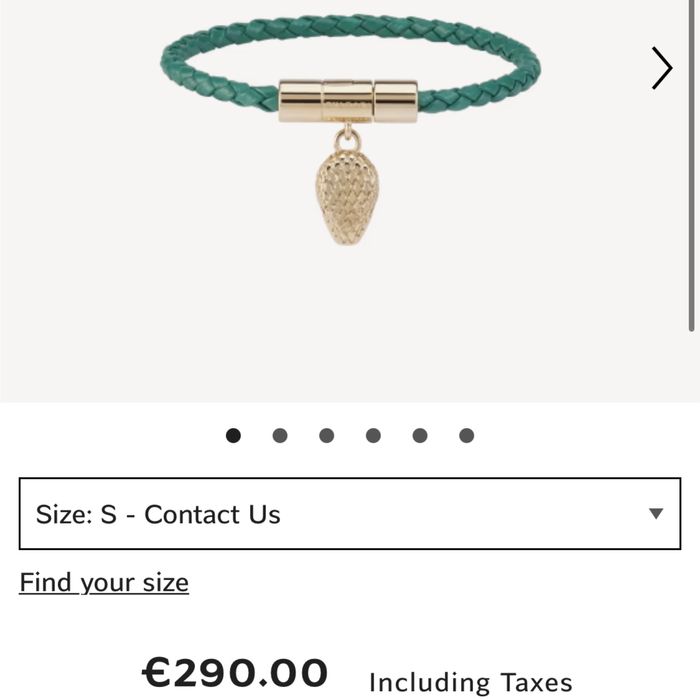The image size is (700, 700).
Task: Jump to the second carousel dot
Action: tap(280, 435)
